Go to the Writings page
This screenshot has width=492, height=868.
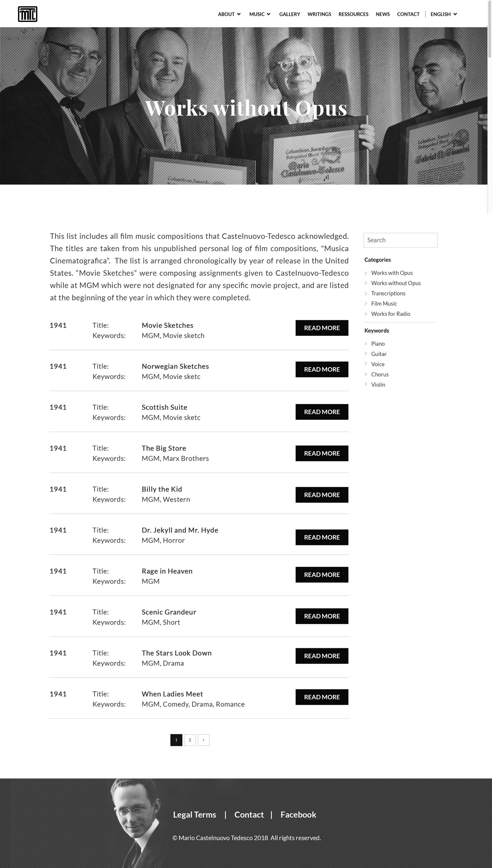(319, 14)
